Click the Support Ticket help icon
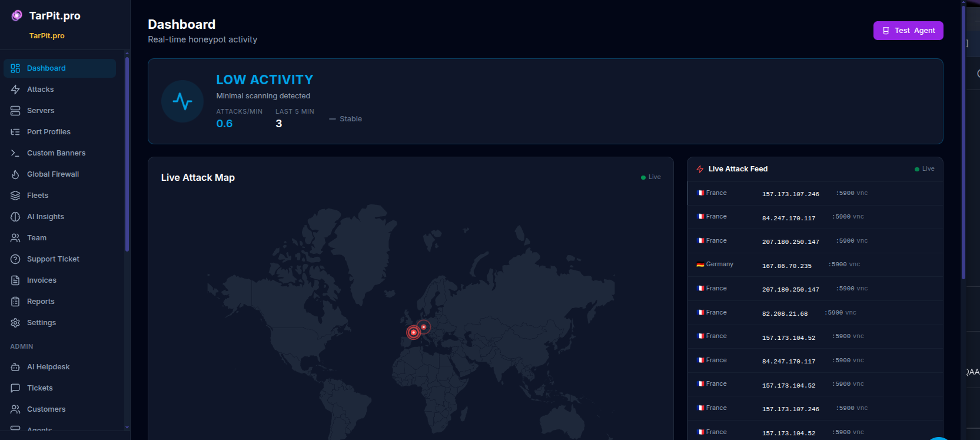This screenshot has width=980, height=440. (x=15, y=259)
